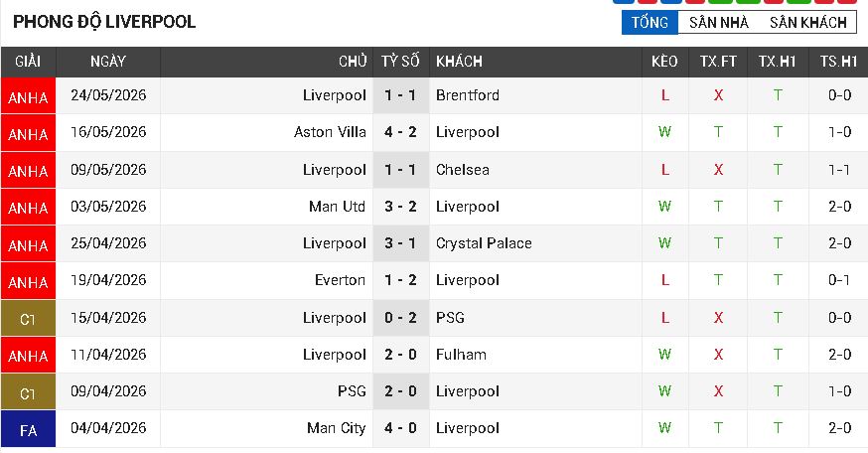Click Man City team name
Viewport: 868px width, 453px height.
click(336, 428)
